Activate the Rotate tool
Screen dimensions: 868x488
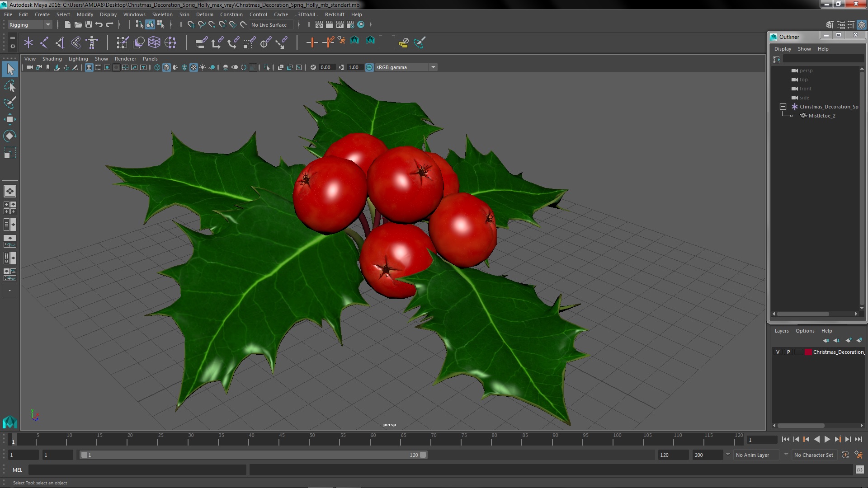click(x=10, y=136)
